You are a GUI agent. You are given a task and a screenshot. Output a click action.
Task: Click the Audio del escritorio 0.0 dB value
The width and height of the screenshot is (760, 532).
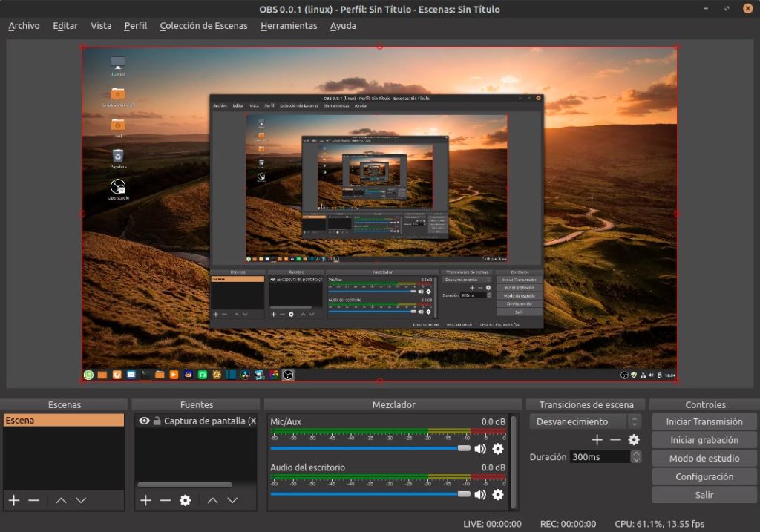click(x=494, y=467)
